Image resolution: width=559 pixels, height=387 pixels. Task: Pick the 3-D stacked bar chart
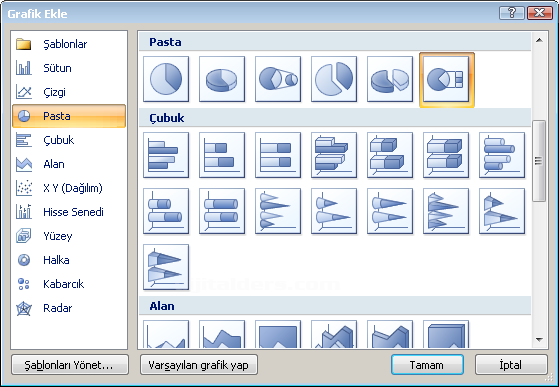[390, 155]
